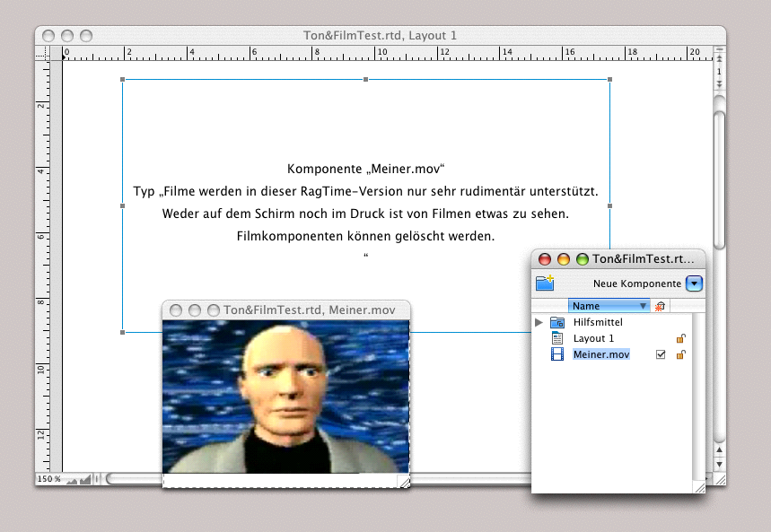Image resolution: width=771 pixels, height=532 pixels.
Task: Click the Layout 1 document icon
Action: point(556,338)
